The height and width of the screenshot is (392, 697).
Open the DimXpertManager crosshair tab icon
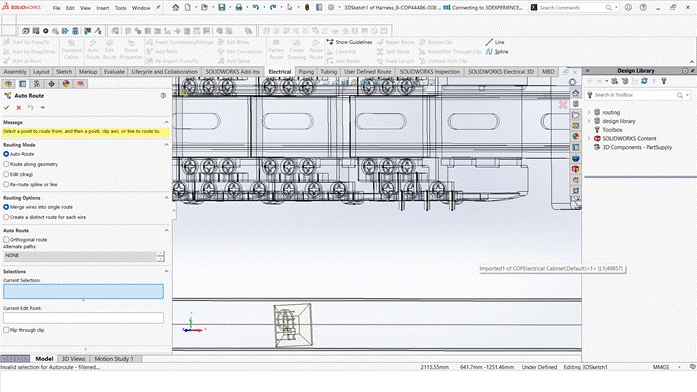(x=52, y=84)
